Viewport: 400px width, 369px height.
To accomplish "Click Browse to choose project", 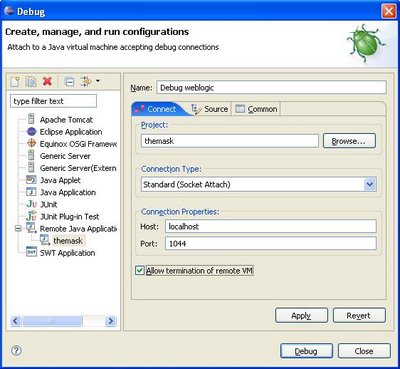I will pos(349,141).
